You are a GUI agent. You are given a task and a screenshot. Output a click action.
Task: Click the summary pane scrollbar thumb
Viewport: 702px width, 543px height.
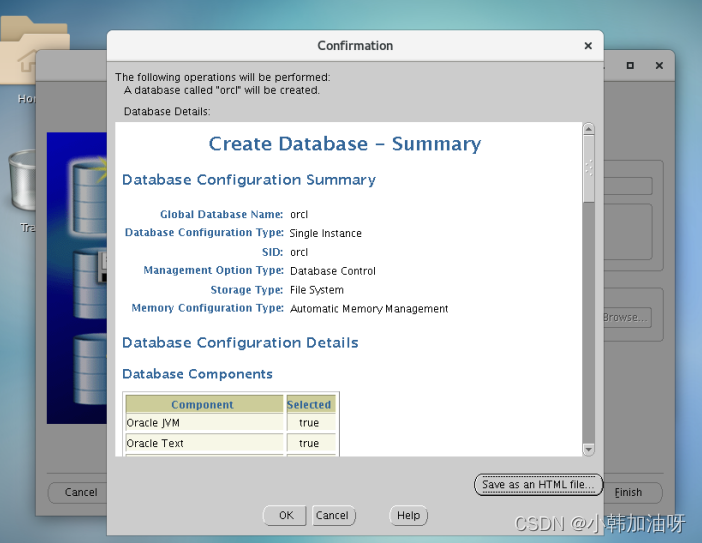point(589,169)
